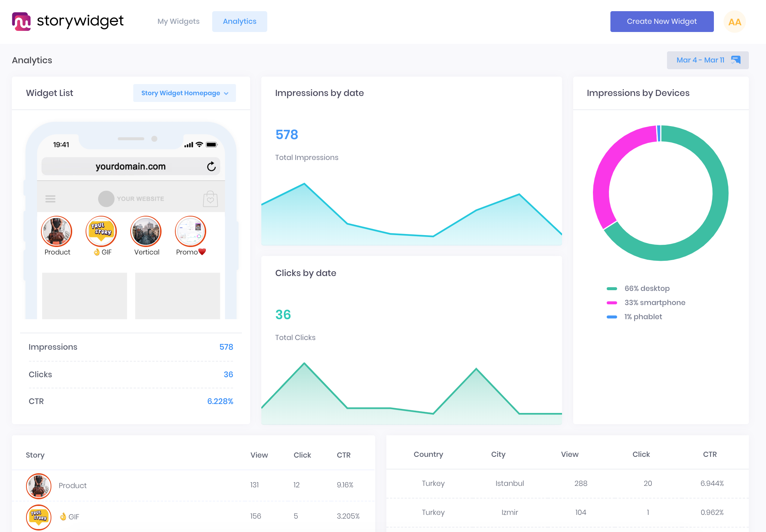The width and height of the screenshot is (766, 532).
Task: Toggle the 66% desktop legend item
Action: (x=647, y=288)
